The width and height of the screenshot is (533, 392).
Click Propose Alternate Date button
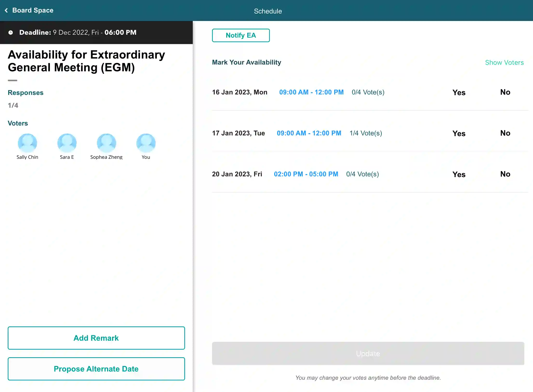(96, 369)
